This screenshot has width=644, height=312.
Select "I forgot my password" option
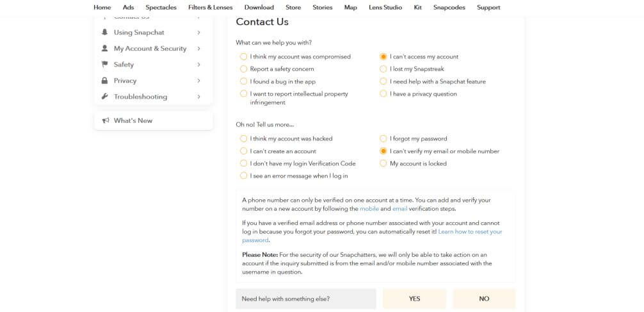click(383, 138)
